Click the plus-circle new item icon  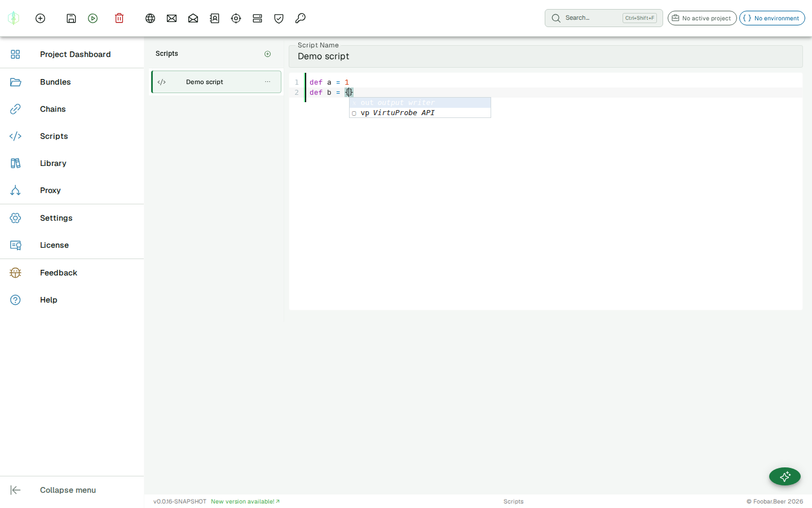(x=40, y=18)
